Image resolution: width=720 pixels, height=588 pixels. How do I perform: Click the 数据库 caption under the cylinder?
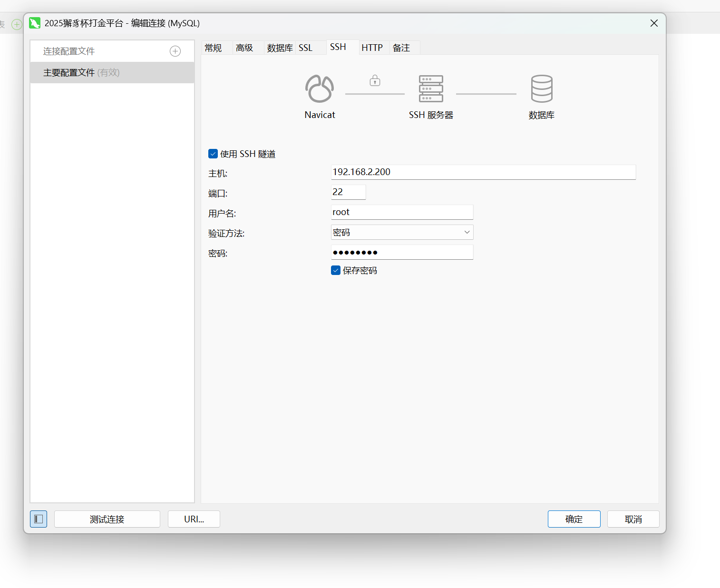(542, 115)
